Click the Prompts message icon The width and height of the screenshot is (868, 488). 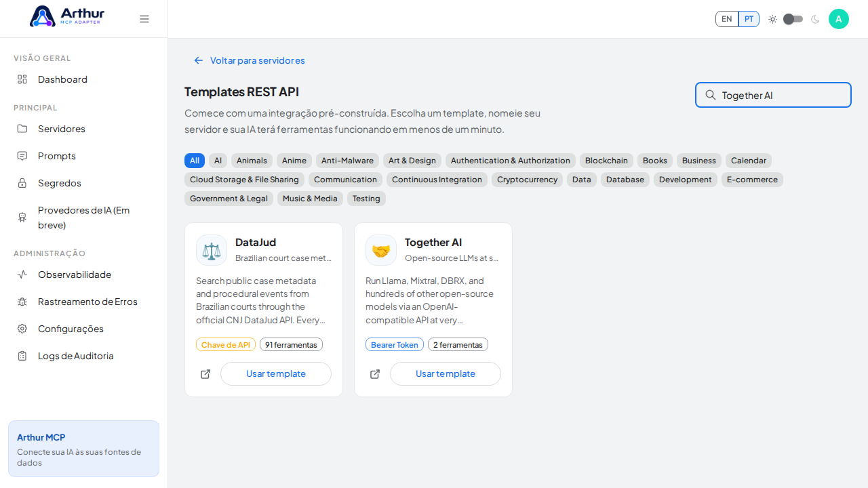pos(22,156)
